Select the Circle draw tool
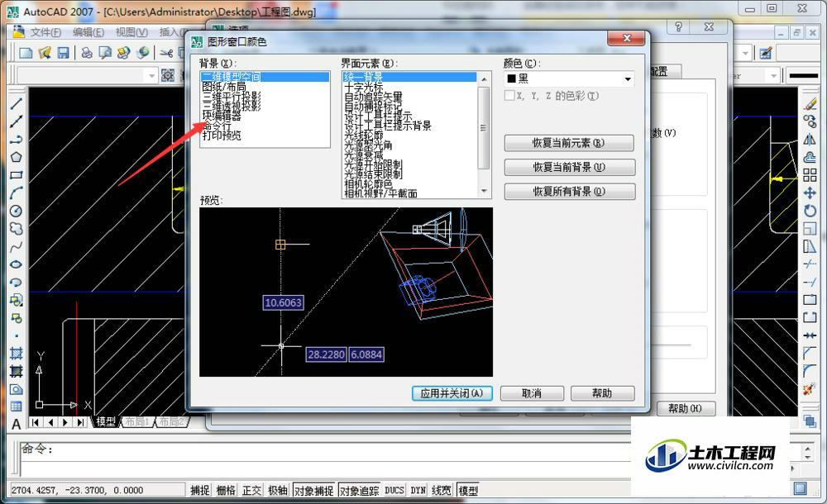Viewport: 827px width, 504px height. coord(17,211)
